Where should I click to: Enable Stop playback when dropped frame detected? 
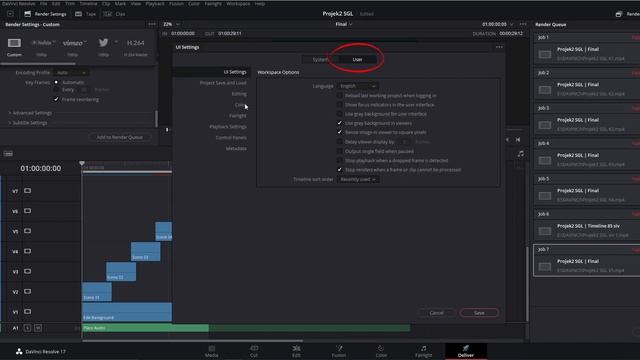pos(339,160)
